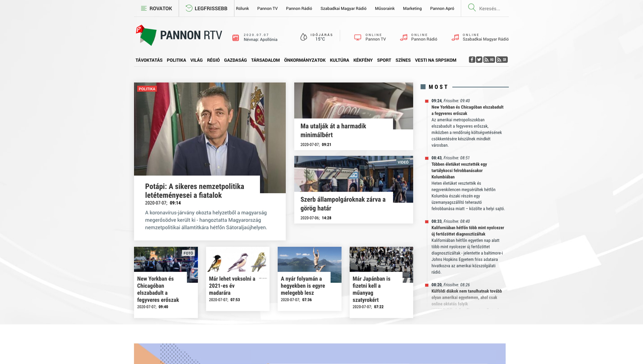Open 'Ma utalják át a harmadik minimálbért' headline
This screenshot has height=364, width=643.
pos(333,130)
